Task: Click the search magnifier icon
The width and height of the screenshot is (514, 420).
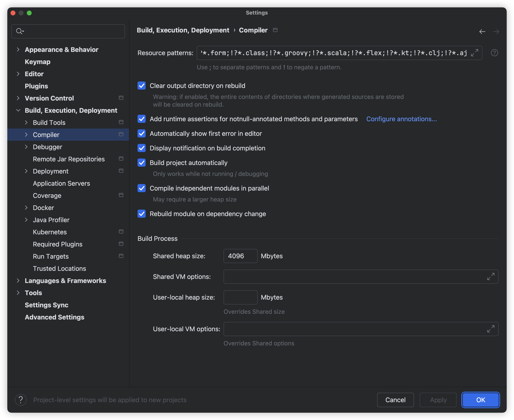Action: click(x=19, y=31)
